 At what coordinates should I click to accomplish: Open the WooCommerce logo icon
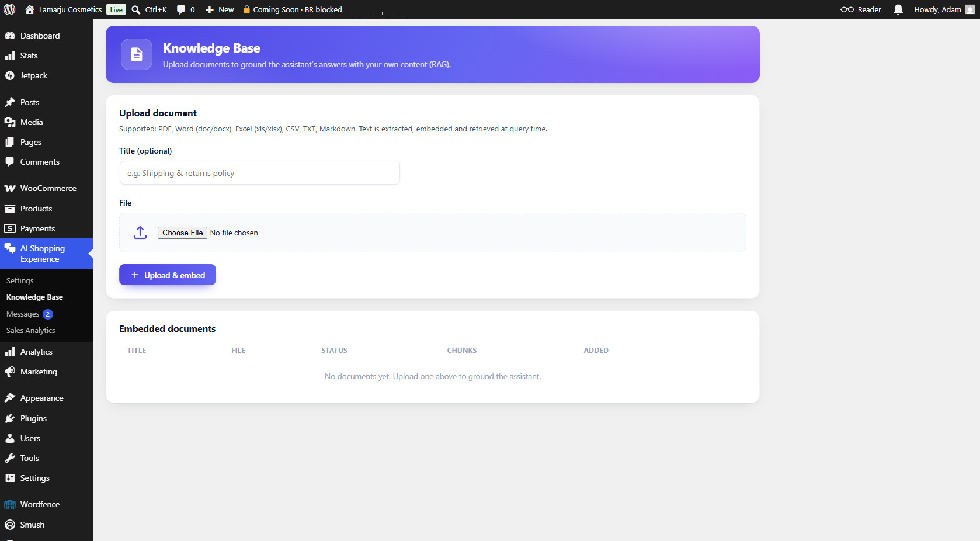pyautogui.click(x=10, y=188)
